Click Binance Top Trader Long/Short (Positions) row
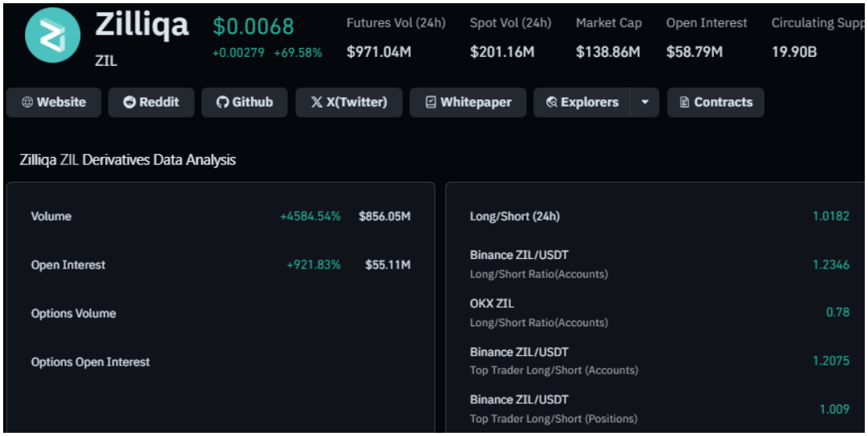 pyautogui.click(x=659, y=409)
